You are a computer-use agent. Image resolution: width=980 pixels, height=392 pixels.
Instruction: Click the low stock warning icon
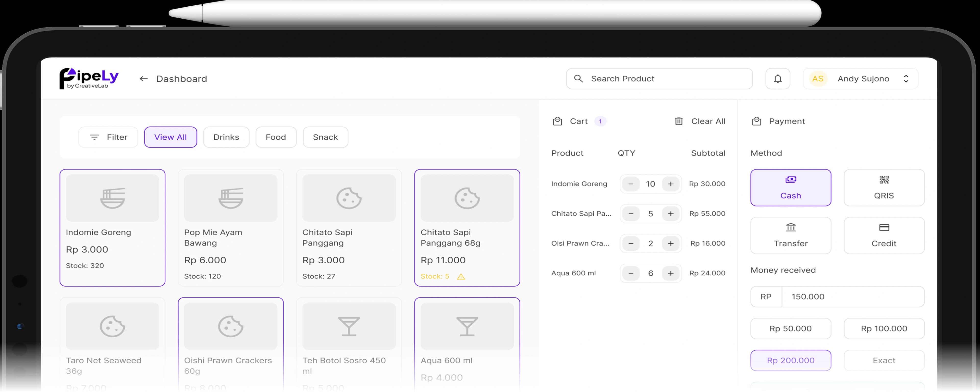point(461,277)
